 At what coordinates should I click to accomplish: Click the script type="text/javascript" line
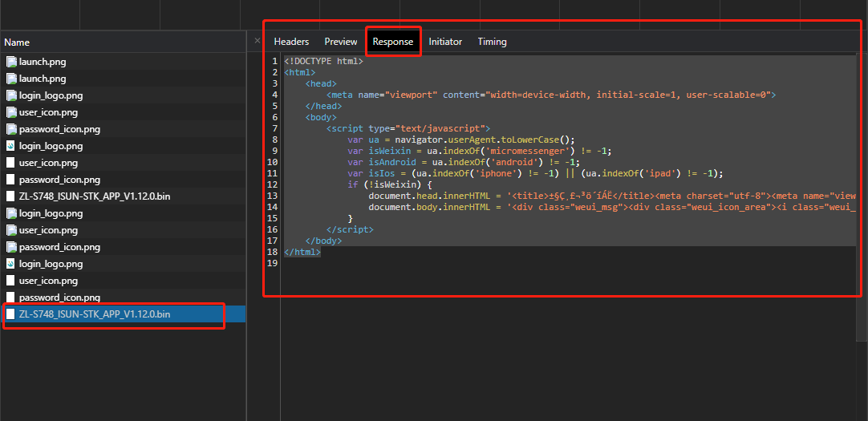(408, 128)
